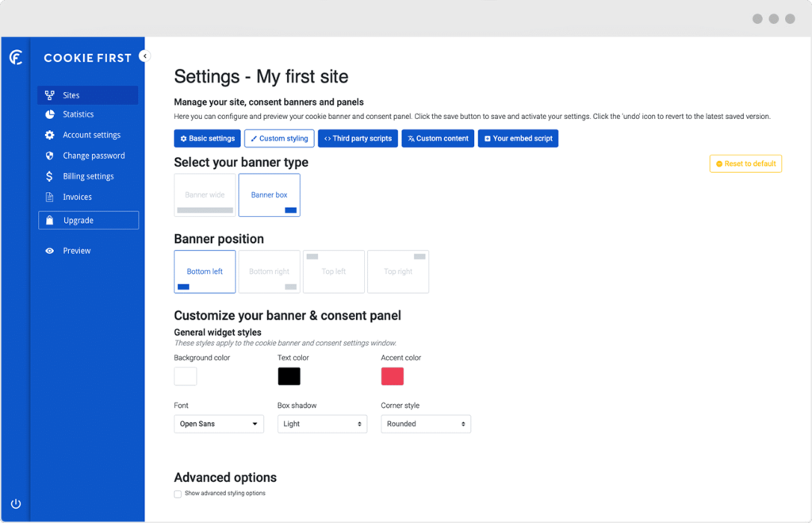This screenshot has width=812, height=523.
Task: Switch to the Custom content tab
Action: [x=438, y=138]
